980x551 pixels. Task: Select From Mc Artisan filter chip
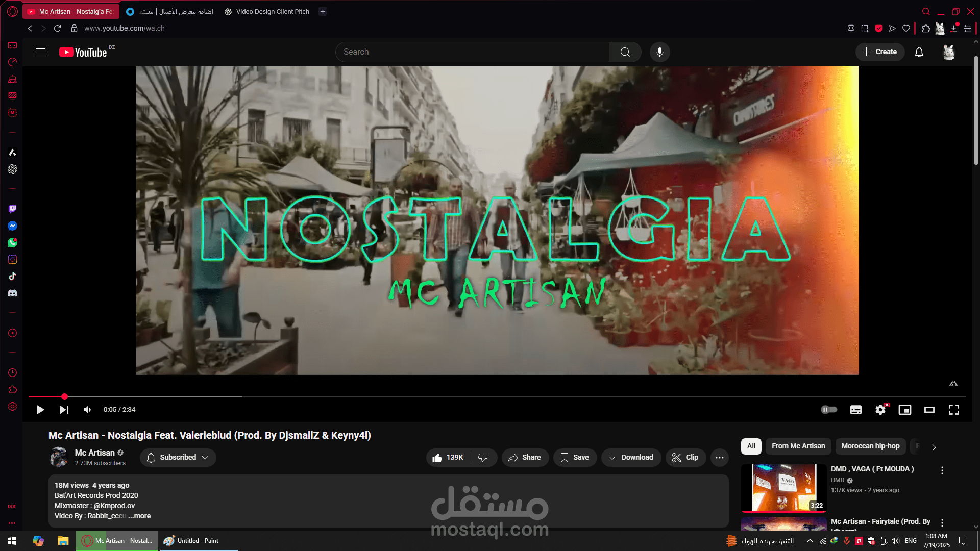[x=798, y=446]
